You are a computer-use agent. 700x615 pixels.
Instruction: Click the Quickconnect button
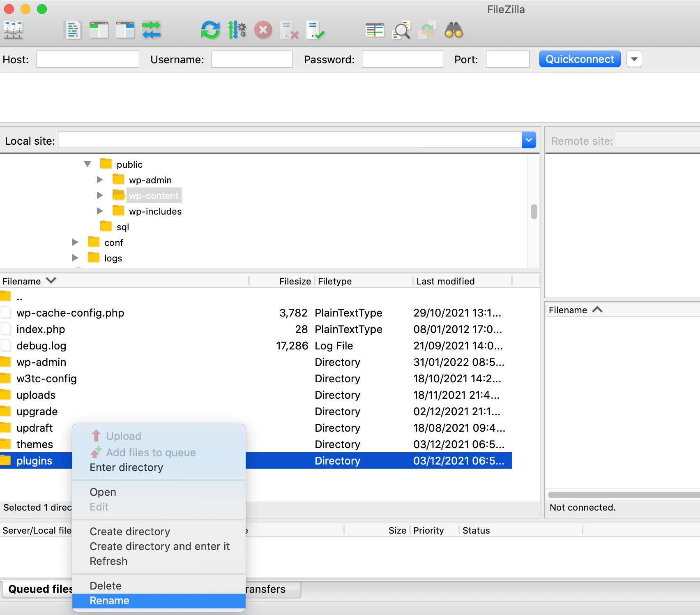point(580,59)
